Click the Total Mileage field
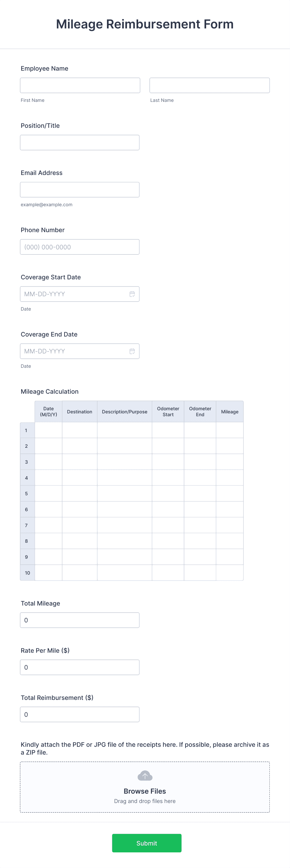Image resolution: width=290 pixels, height=868 pixels. pyautogui.click(x=80, y=620)
